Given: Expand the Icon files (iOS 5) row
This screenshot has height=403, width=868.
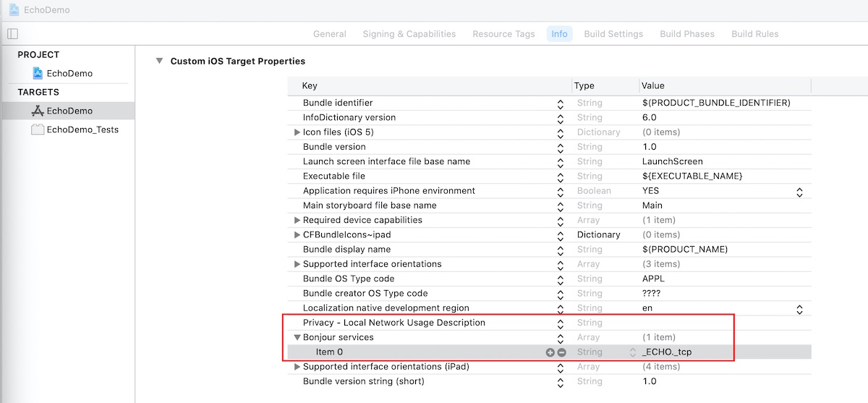Looking at the screenshot, I should click(297, 132).
